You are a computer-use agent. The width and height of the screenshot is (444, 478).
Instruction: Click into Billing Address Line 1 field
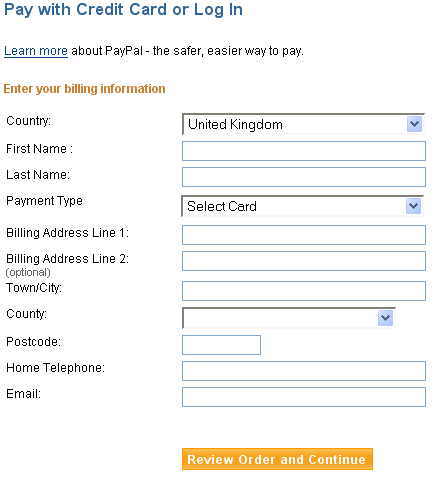tap(304, 235)
